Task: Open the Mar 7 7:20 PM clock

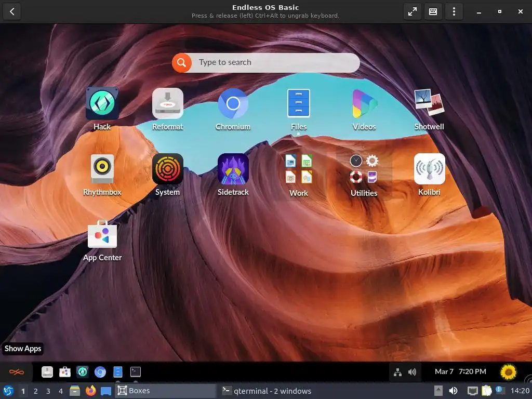Action: (460, 372)
